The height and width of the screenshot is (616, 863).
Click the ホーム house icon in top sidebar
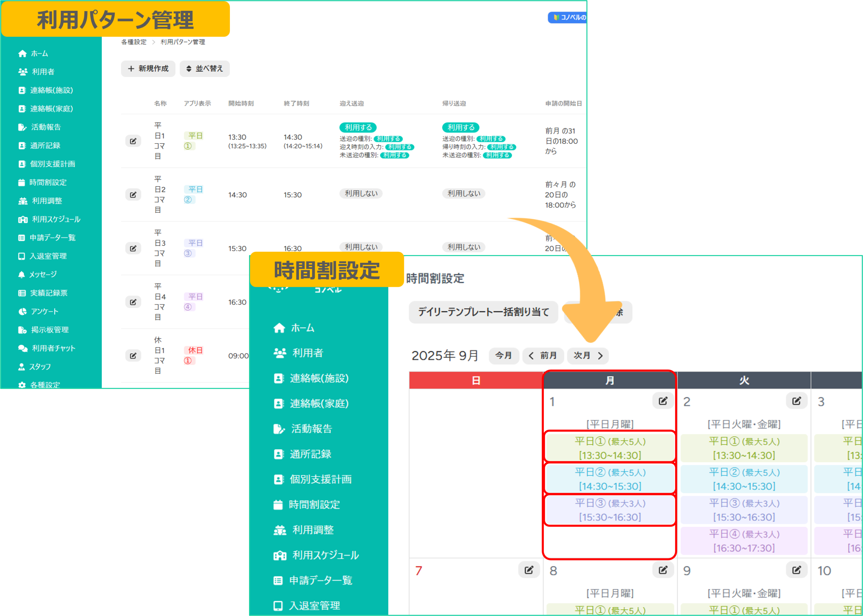click(x=22, y=54)
